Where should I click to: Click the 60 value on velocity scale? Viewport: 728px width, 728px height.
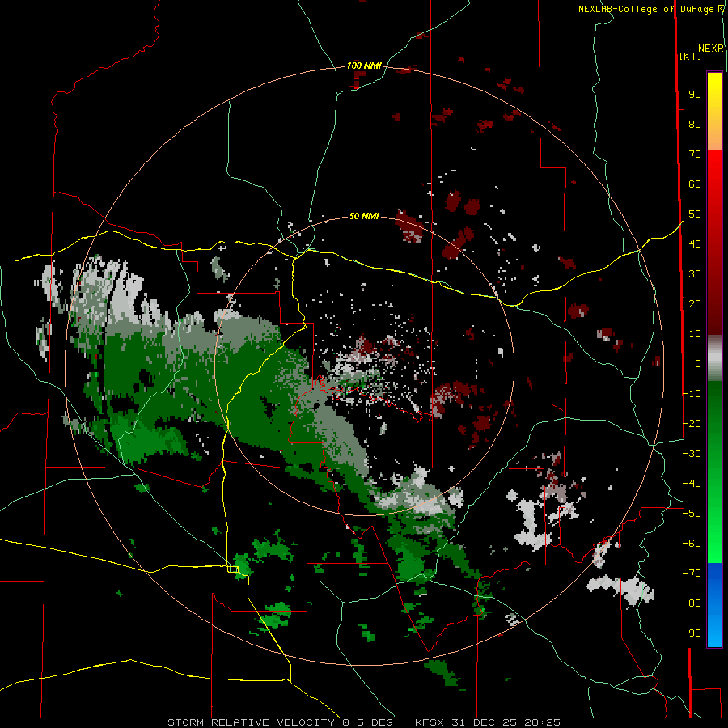(x=695, y=184)
